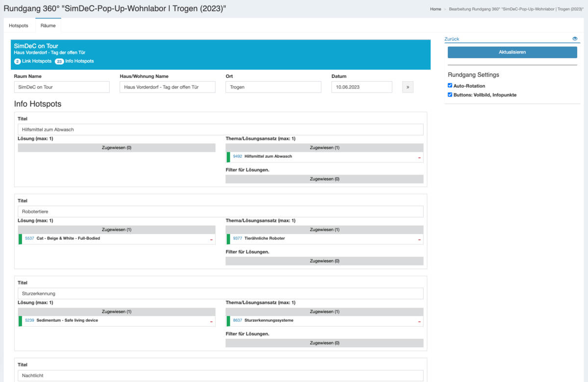The image size is (588, 382).
Task: Switch to the Räume tab
Action: (48, 25)
